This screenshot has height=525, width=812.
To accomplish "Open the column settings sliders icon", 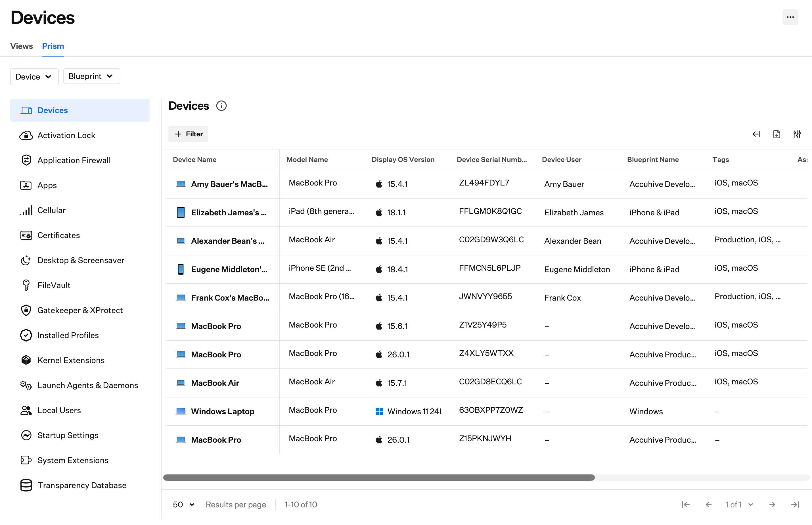I will (797, 134).
